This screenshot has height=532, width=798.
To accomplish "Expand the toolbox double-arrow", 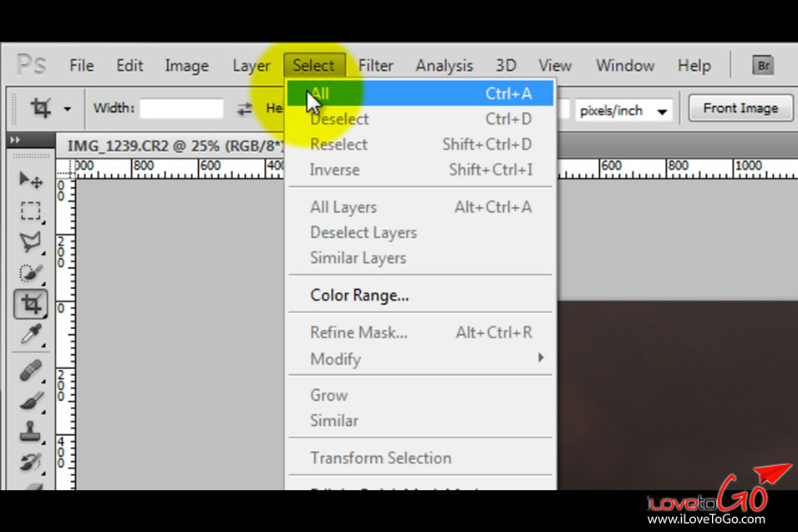I will point(15,139).
